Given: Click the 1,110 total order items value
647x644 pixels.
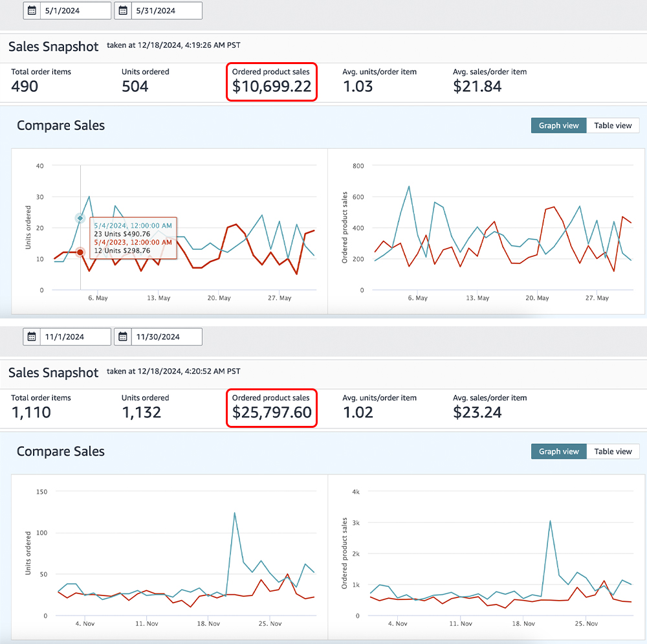Looking at the screenshot, I should tap(31, 412).
